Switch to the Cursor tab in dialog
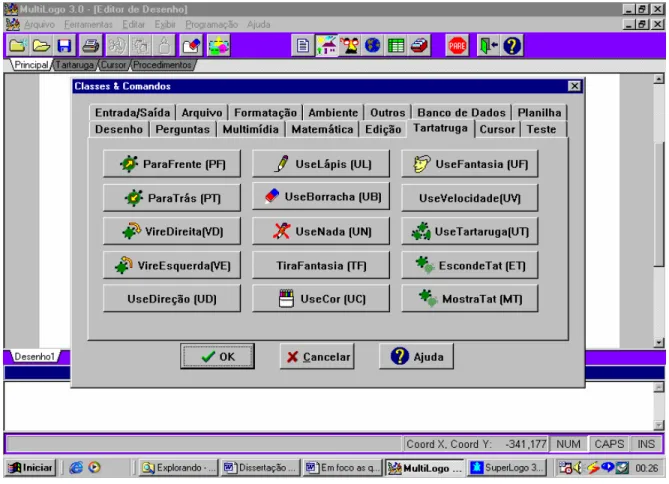Viewport: 669px width, 484px height. click(497, 129)
